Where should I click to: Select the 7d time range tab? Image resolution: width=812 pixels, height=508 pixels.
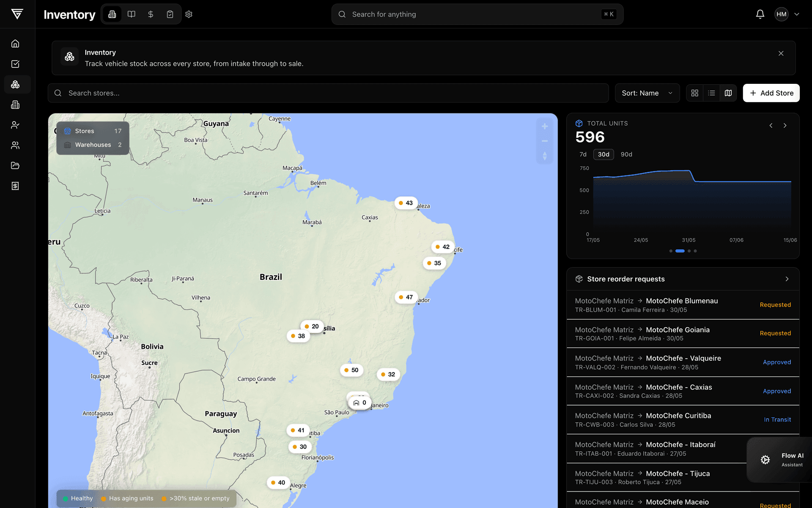click(583, 155)
